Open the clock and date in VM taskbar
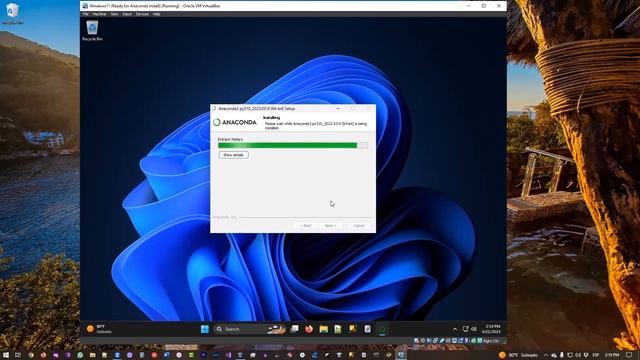The image size is (640, 360). (491, 329)
